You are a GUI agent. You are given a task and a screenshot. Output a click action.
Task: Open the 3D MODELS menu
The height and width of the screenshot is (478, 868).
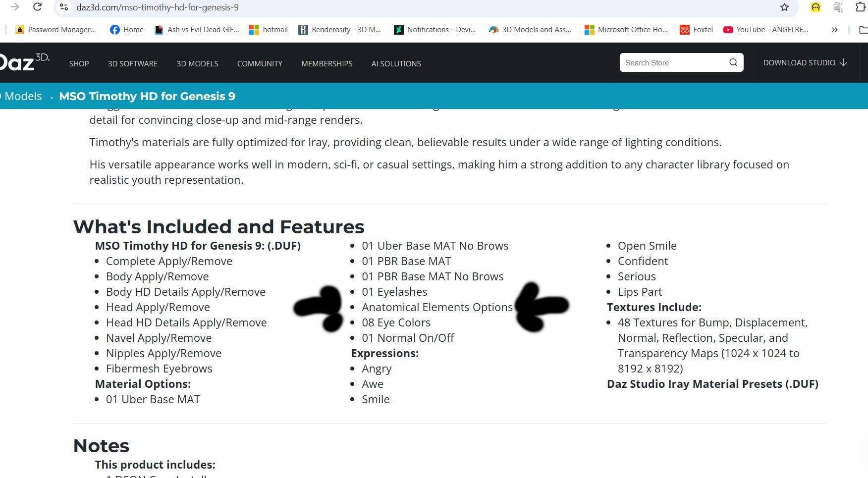pos(197,64)
